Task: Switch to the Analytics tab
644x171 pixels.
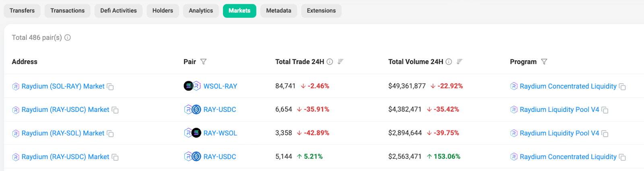Action: pyautogui.click(x=201, y=10)
